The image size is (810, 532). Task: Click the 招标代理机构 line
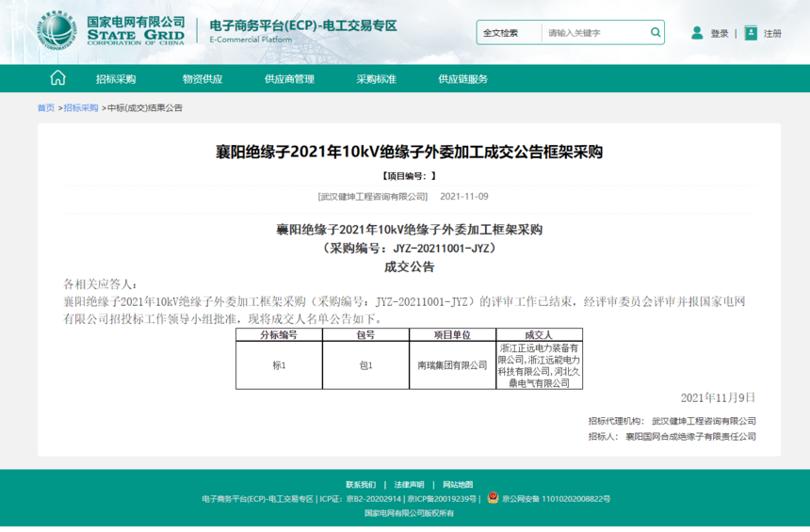[x=672, y=421]
